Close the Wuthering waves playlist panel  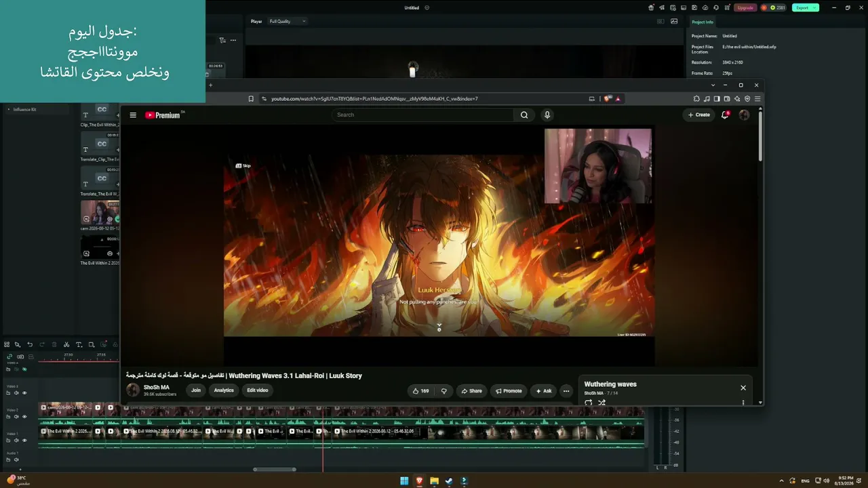743,388
